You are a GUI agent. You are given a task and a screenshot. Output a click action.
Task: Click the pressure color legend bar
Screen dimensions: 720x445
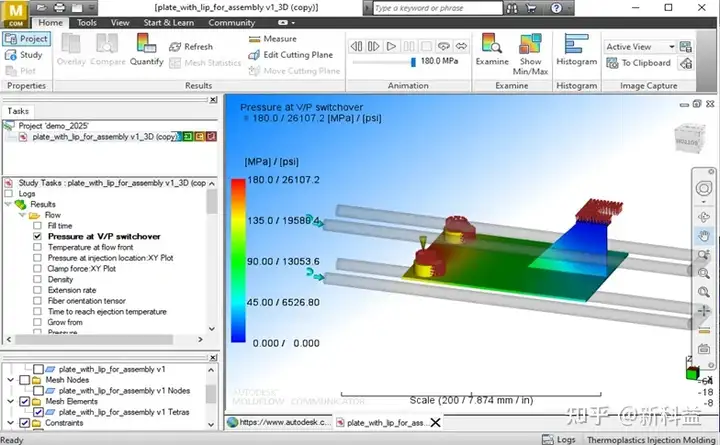pyautogui.click(x=238, y=260)
